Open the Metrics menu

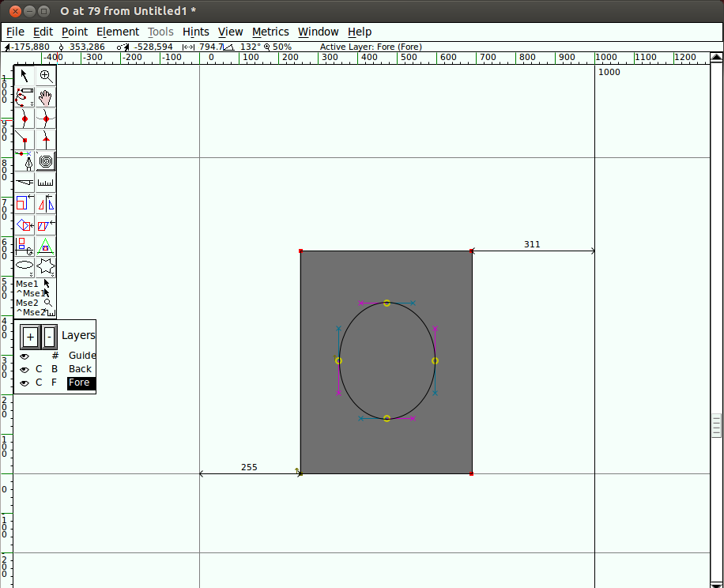click(270, 32)
